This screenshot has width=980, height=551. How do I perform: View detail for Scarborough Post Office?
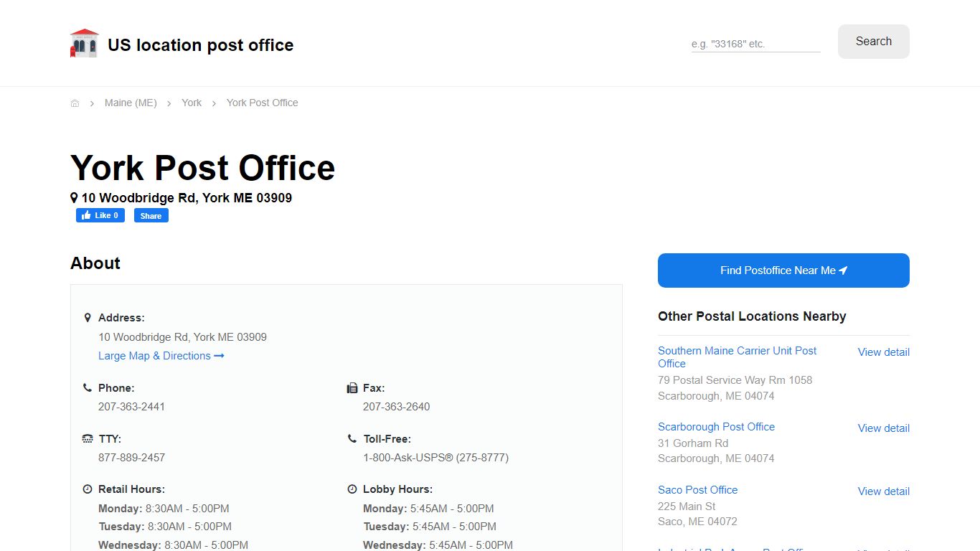(883, 428)
